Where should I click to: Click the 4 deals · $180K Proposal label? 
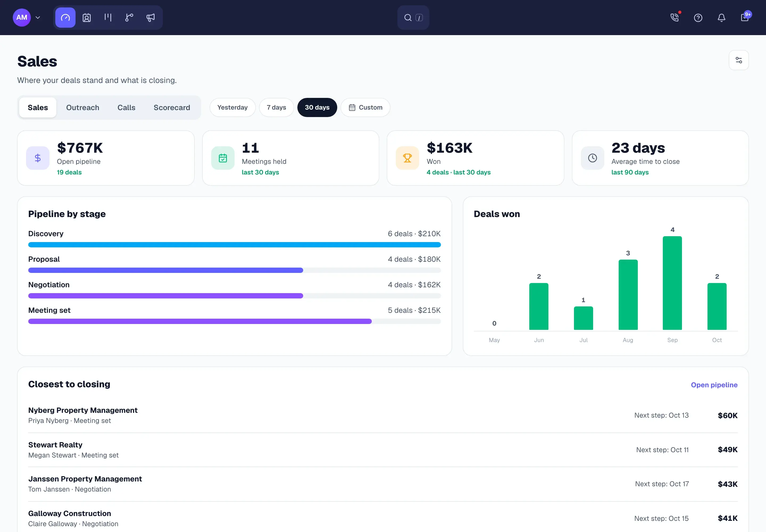tap(414, 259)
